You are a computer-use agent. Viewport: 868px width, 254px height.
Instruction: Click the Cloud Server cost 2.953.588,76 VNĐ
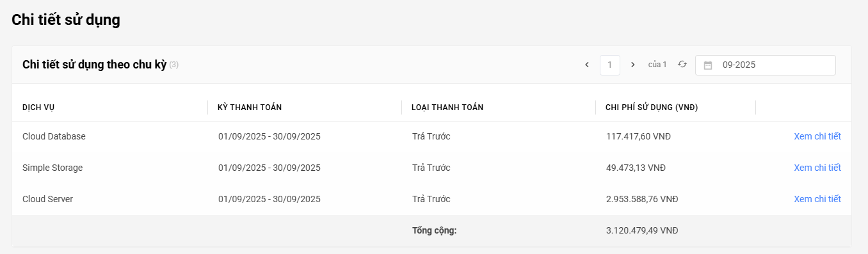pos(642,199)
